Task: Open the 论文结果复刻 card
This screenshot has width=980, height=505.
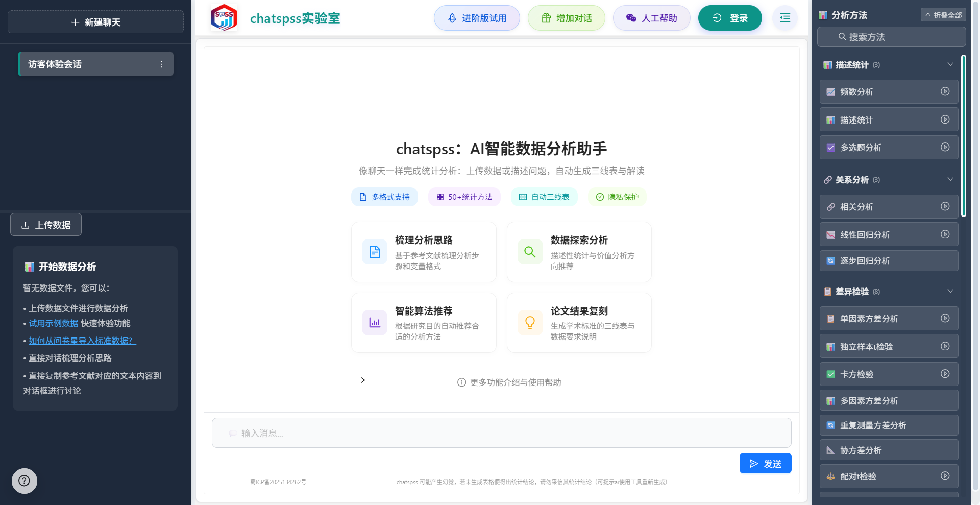Action: click(579, 323)
